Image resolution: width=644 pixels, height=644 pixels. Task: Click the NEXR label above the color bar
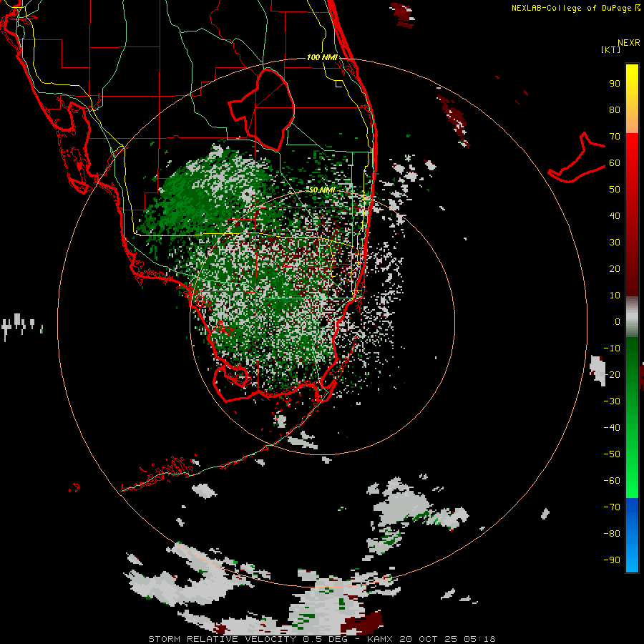click(628, 43)
